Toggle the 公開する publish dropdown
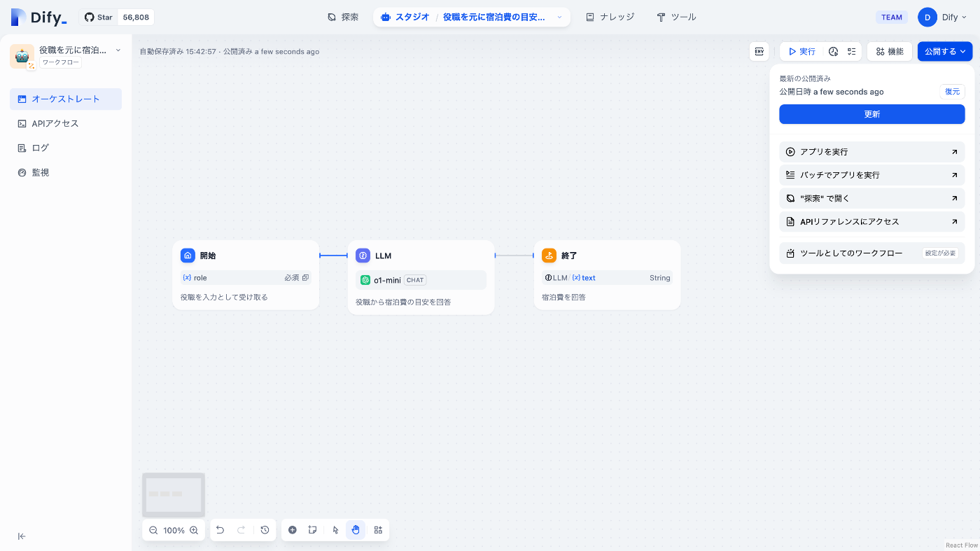Image resolution: width=980 pixels, height=551 pixels. point(945,51)
